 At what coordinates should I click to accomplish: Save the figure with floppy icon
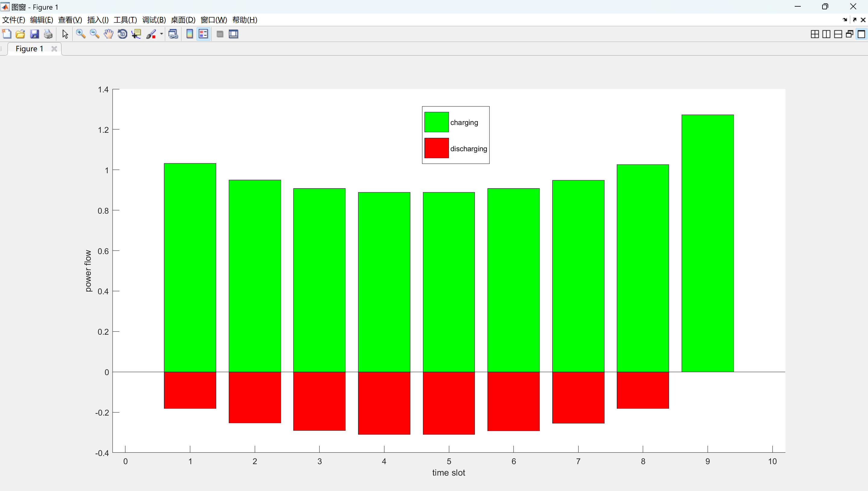click(x=34, y=34)
